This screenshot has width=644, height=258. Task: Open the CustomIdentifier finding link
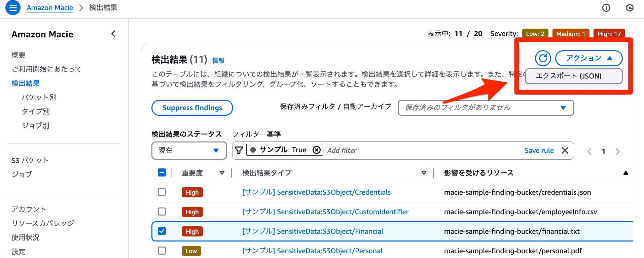point(325,212)
